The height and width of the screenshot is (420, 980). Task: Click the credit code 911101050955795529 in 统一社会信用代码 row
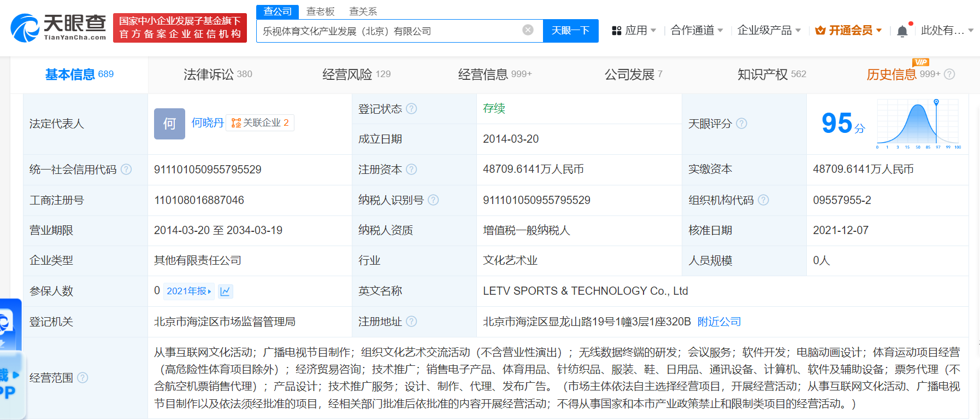pos(208,170)
